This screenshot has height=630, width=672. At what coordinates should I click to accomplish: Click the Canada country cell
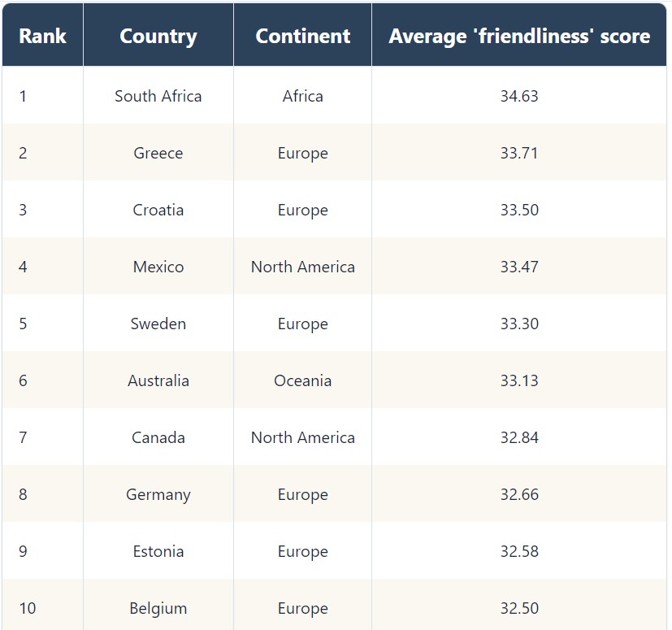pyautogui.click(x=158, y=438)
